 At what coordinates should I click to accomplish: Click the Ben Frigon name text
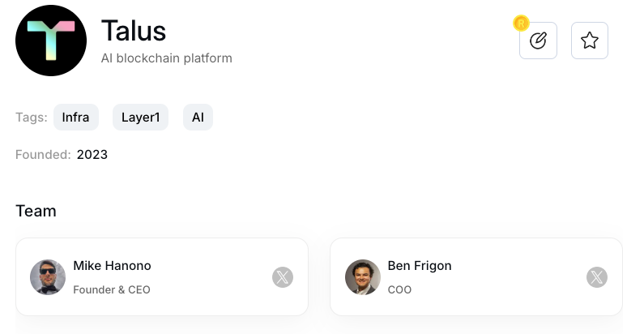tap(420, 266)
